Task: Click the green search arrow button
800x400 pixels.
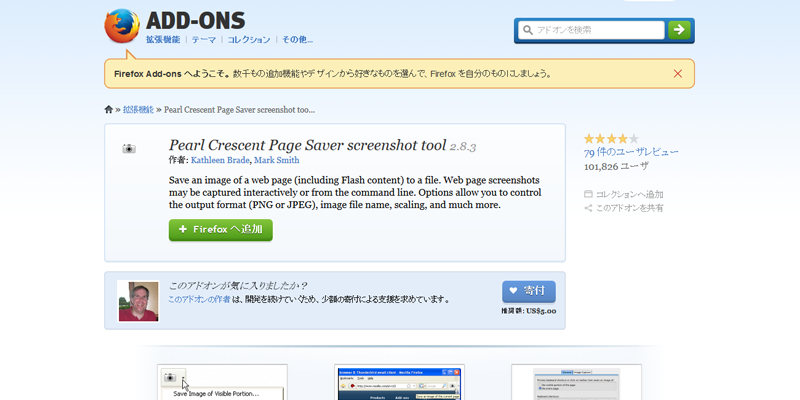Action: pos(679,30)
